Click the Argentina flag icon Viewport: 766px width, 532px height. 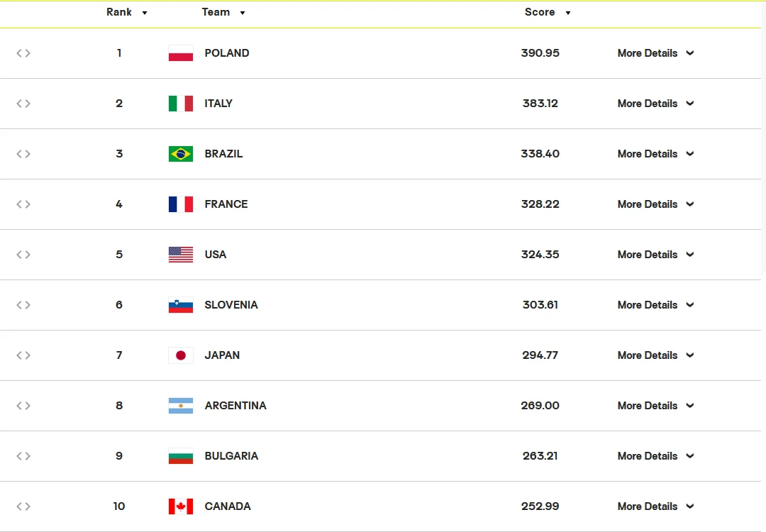(x=181, y=406)
